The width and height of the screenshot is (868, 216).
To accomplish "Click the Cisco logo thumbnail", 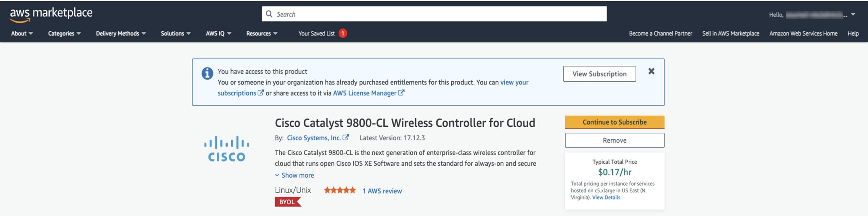I will click(227, 149).
